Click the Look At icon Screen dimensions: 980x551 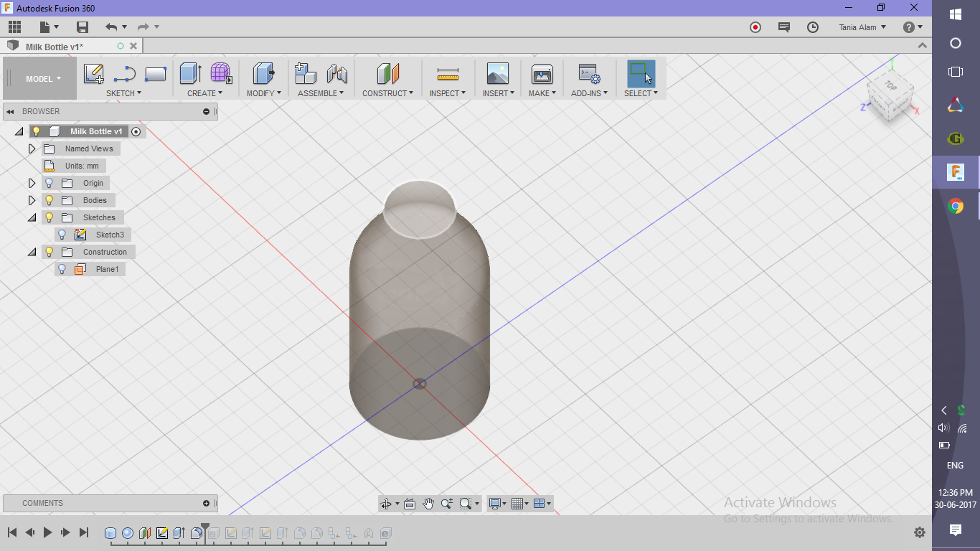tap(410, 504)
